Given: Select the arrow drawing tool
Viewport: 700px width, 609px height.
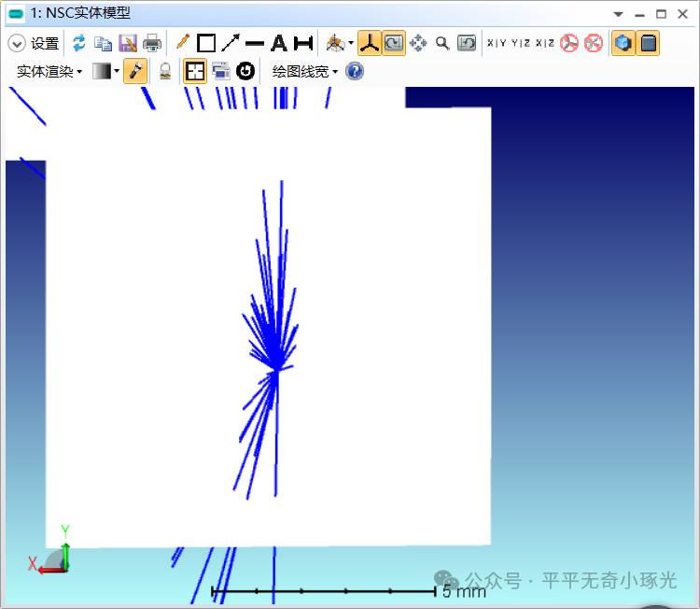Looking at the screenshot, I should point(231,43).
